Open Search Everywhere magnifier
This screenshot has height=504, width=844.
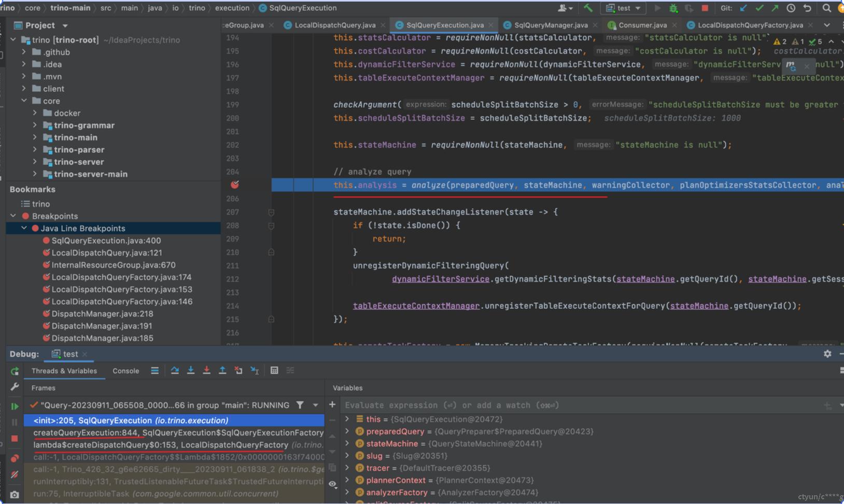826,8
